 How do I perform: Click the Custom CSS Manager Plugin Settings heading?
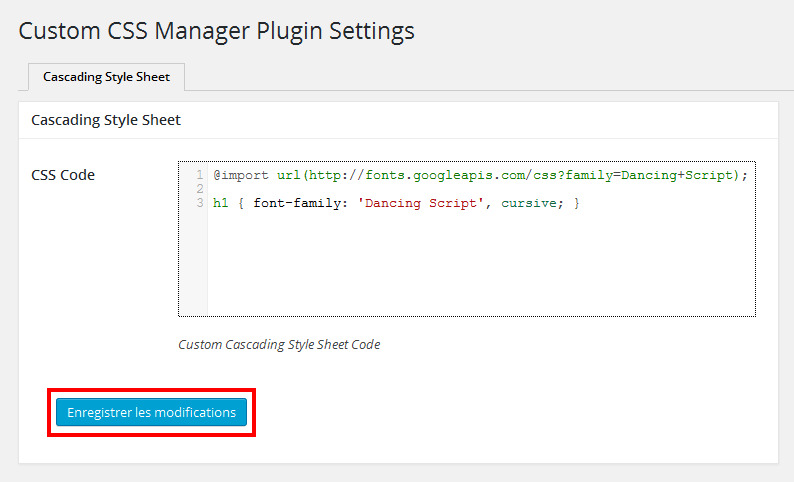pos(216,31)
